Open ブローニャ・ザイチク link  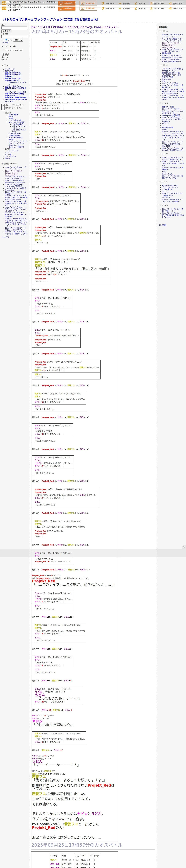tap(170, 187)
